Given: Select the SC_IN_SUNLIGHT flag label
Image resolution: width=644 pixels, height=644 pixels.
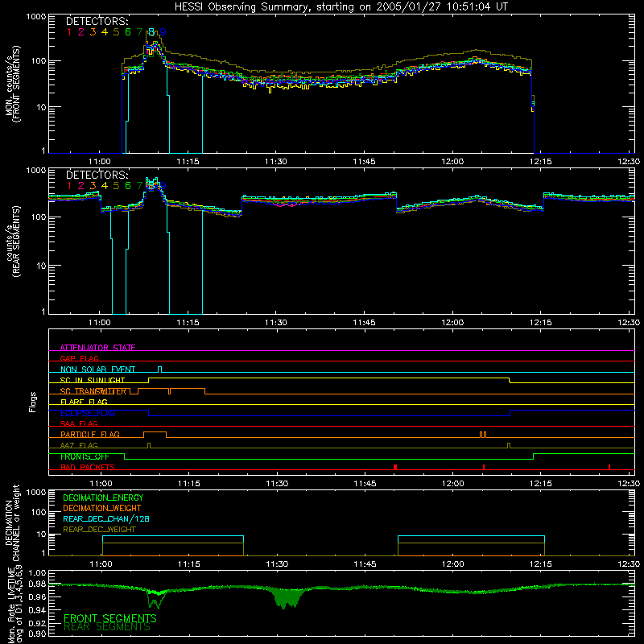Looking at the screenshot, I should tap(93, 380).
